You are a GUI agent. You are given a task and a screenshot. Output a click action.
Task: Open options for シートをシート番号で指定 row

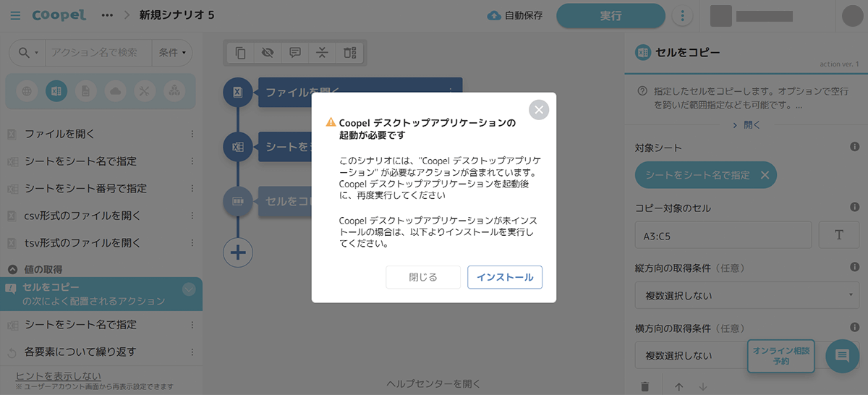192,188
